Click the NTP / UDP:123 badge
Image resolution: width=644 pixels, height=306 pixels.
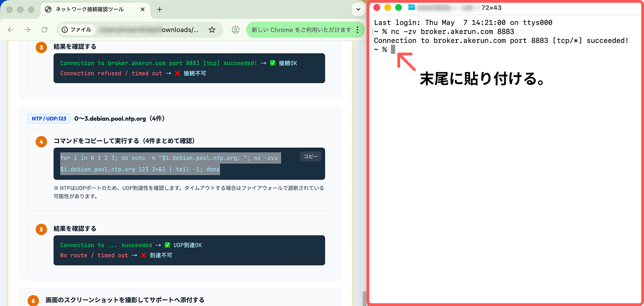pos(49,119)
